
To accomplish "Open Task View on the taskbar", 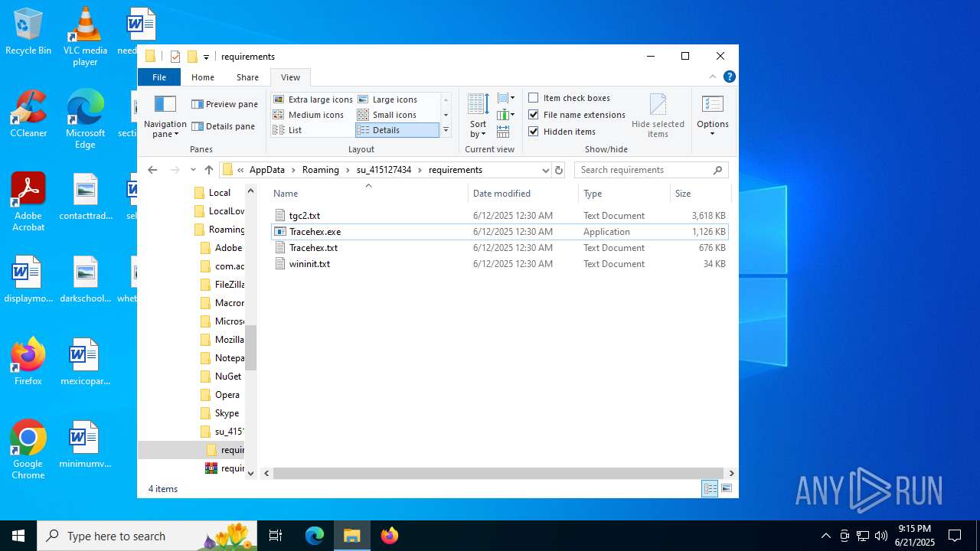I will pyautogui.click(x=276, y=536).
